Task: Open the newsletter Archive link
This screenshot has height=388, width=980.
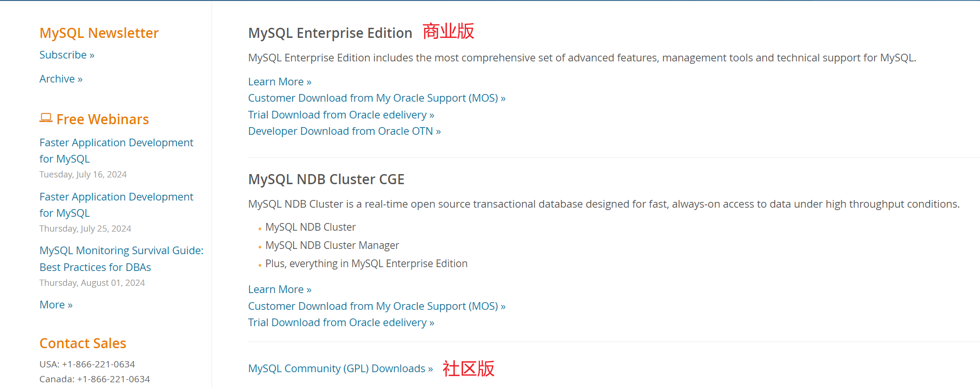Action: (61, 79)
